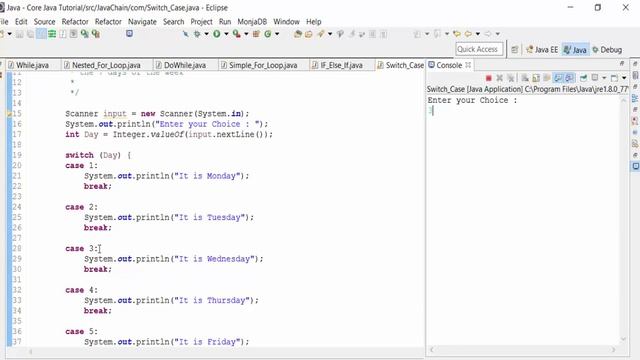The width and height of the screenshot is (640, 360).
Task: Click the green New Java Class icon
Action: (268, 34)
